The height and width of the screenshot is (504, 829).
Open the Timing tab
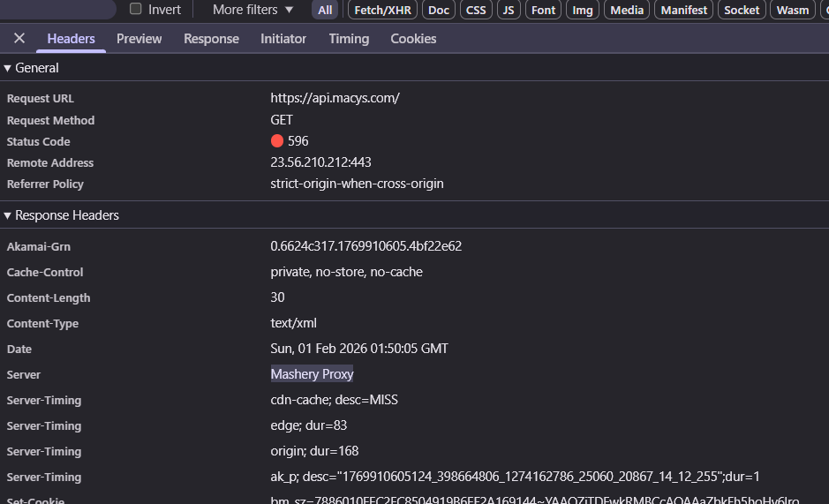(x=349, y=39)
